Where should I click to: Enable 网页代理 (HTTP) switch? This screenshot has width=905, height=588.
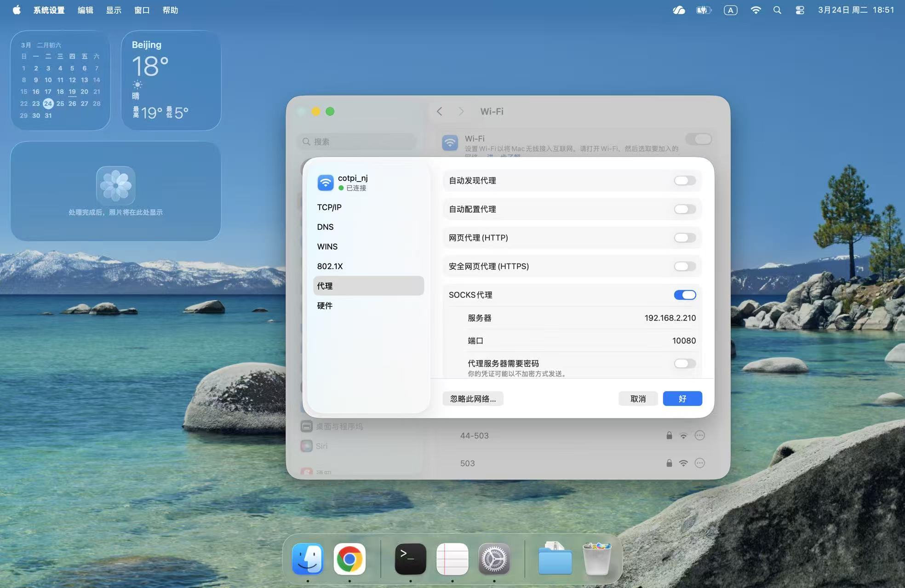click(685, 238)
